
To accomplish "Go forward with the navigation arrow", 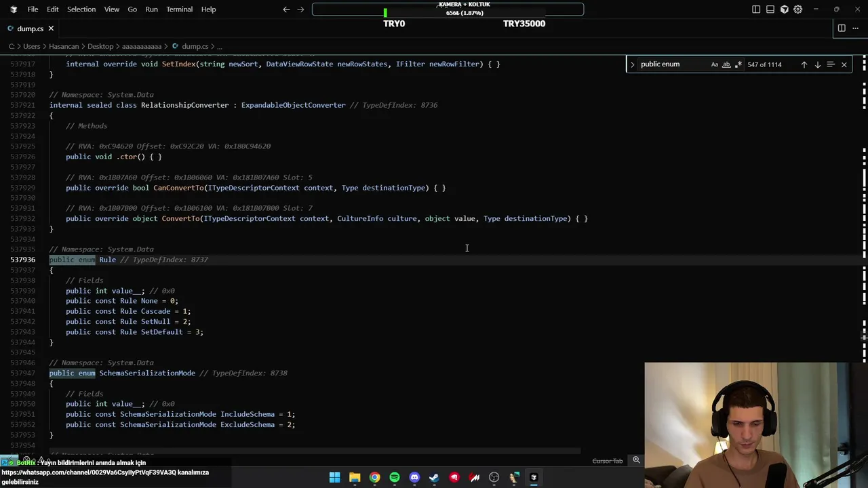I will tap(300, 9).
